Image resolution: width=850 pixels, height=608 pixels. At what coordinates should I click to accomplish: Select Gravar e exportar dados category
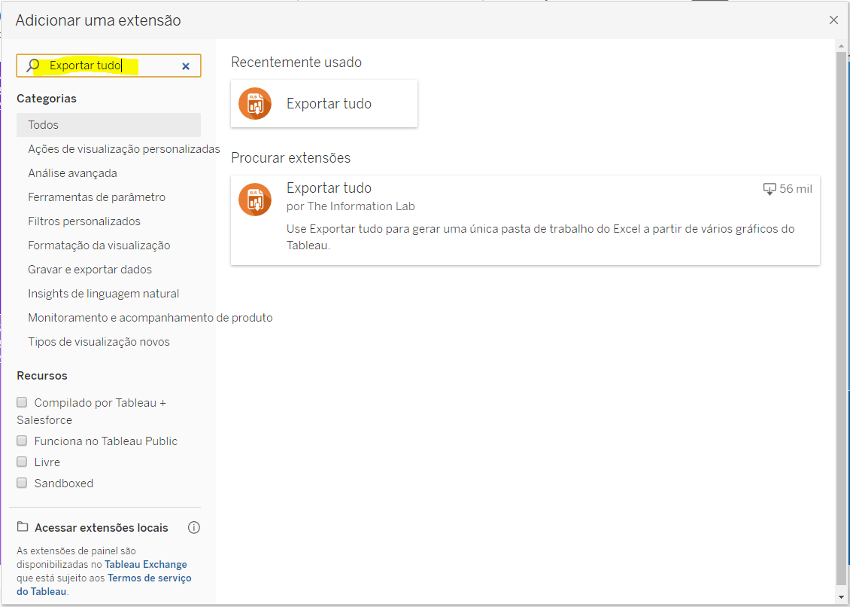click(x=90, y=270)
